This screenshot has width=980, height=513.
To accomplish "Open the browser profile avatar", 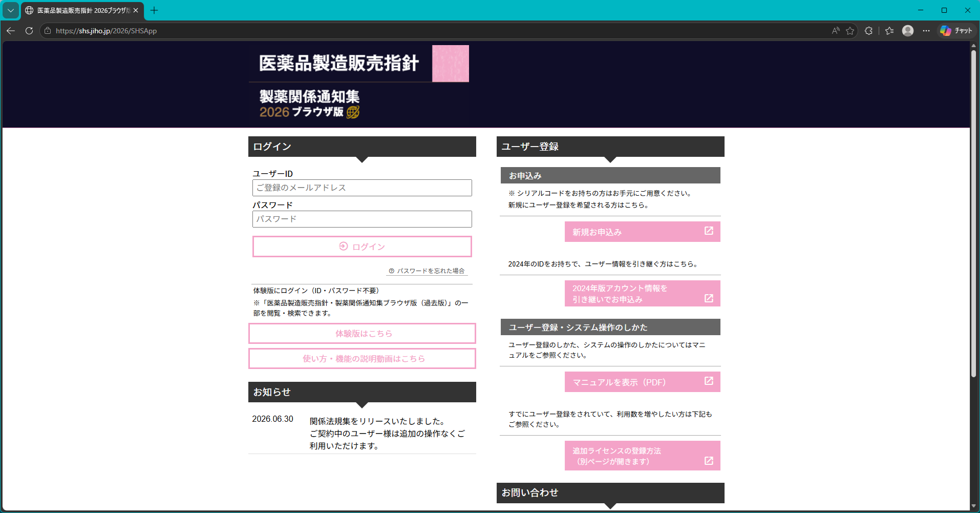I will pyautogui.click(x=908, y=31).
